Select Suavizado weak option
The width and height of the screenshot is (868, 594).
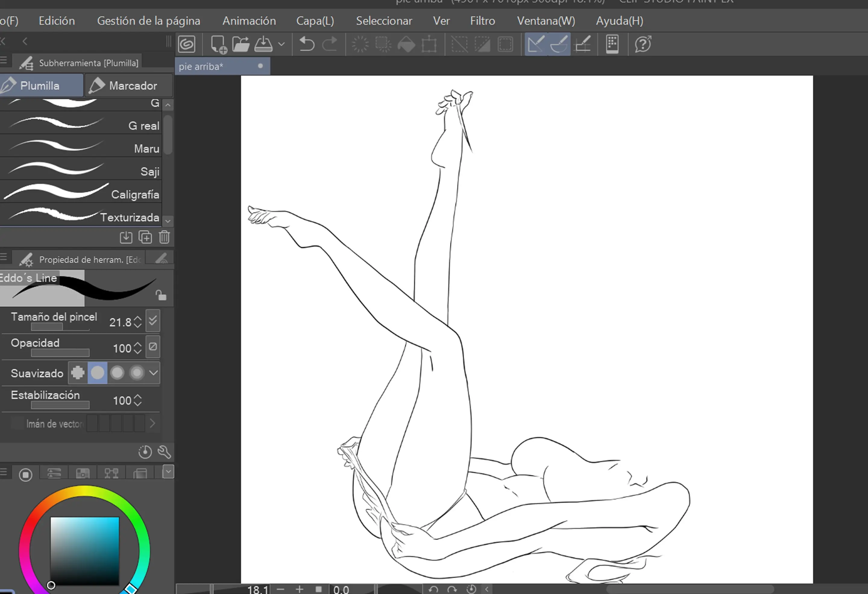(x=98, y=373)
